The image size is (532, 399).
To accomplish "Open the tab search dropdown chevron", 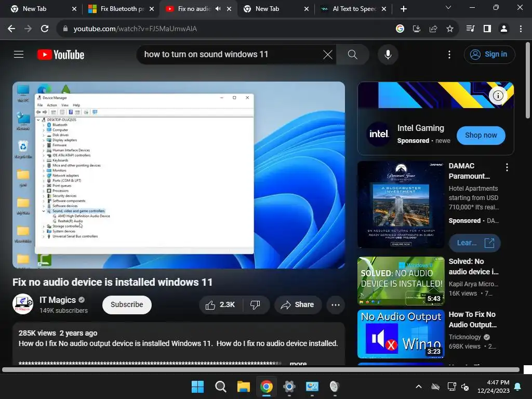I will point(448,7).
